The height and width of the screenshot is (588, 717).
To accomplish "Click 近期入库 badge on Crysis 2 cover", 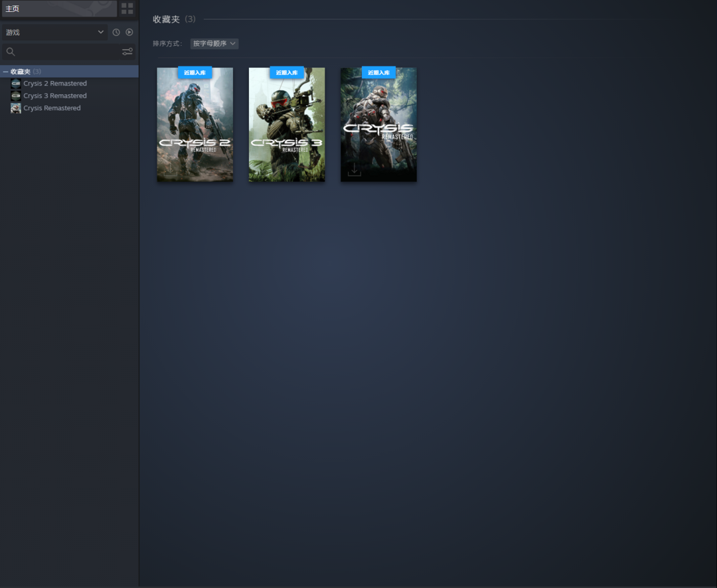I will click(x=195, y=72).
